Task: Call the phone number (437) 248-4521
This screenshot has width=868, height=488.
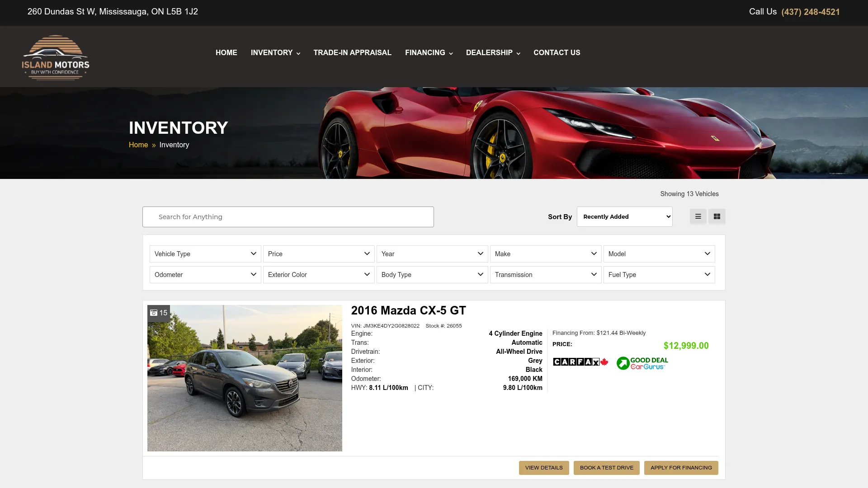Action: pyautogui.click(x=811, y=12)
